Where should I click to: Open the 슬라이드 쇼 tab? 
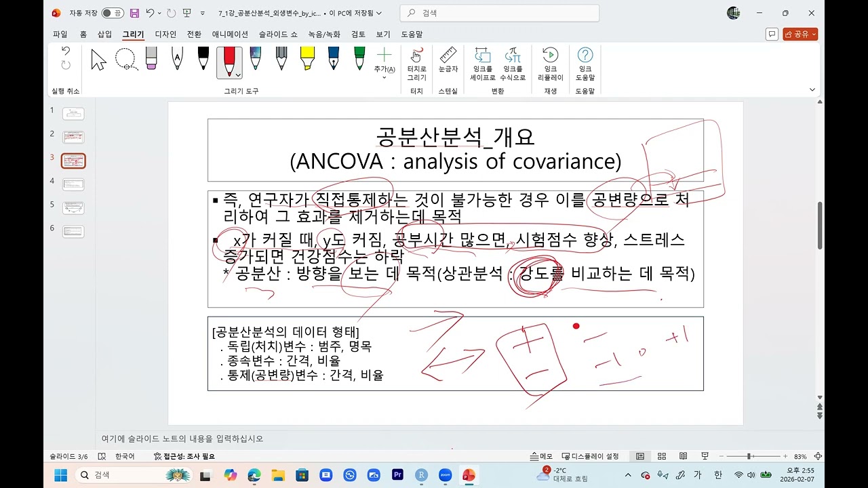pyautogui.click(x=277, y=34)
